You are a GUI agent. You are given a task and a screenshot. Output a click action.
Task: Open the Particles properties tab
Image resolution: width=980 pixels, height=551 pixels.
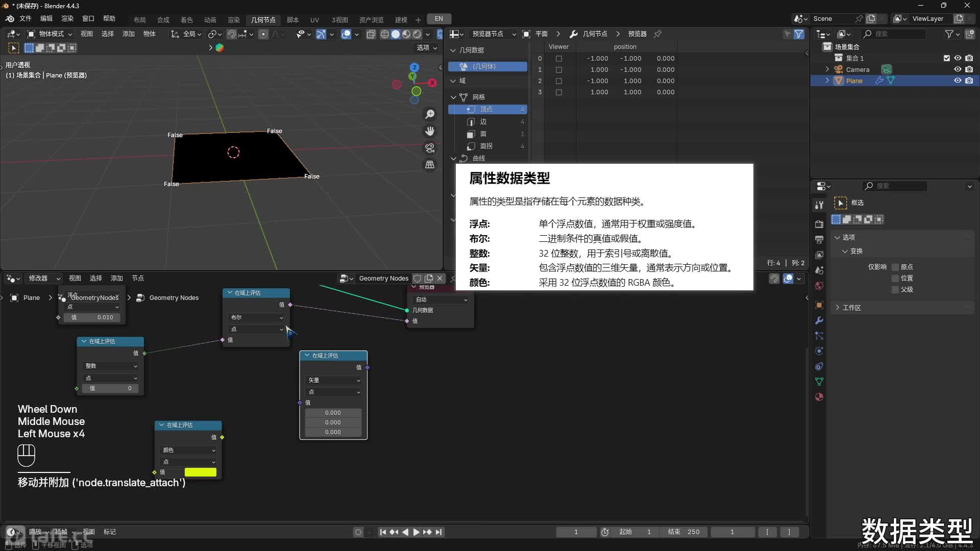(x=819, y=336)
